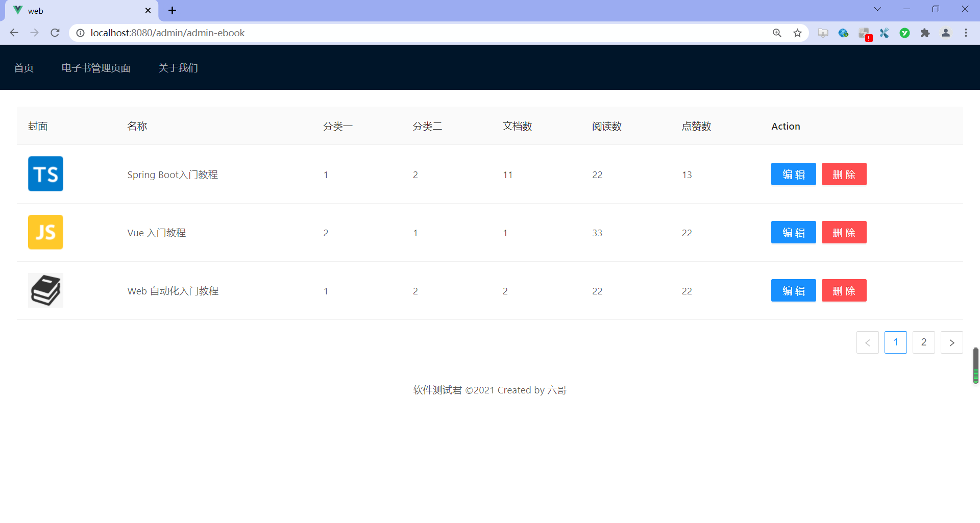
Task: Click the read count '33' in Vue row
Action: pos(597,233)
